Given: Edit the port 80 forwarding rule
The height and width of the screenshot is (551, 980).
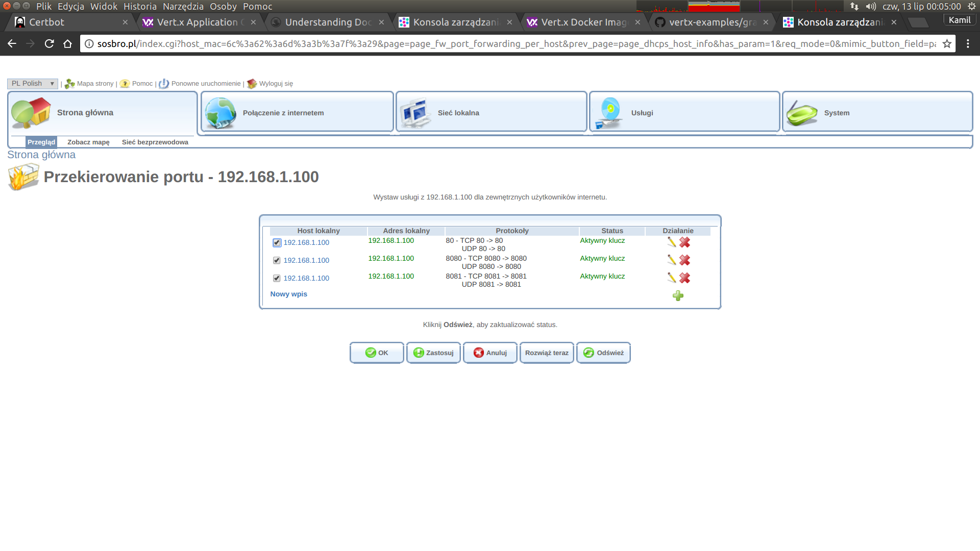Looking at the screenshot, I should [671, 242].
